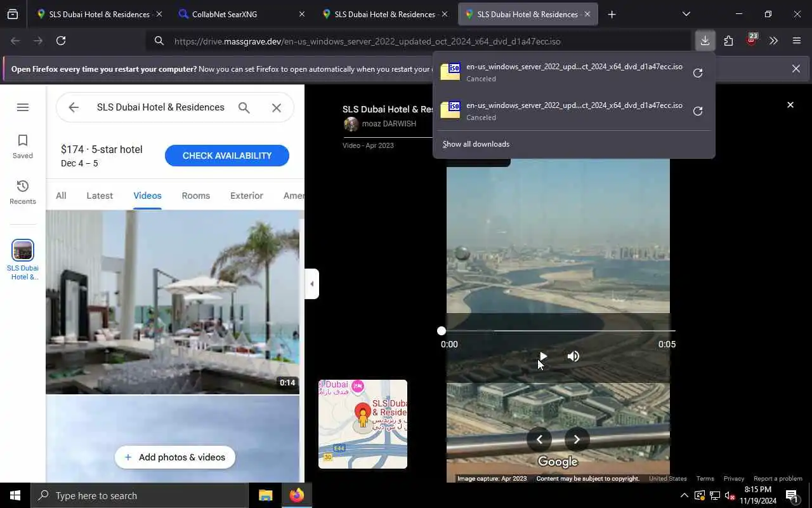Click Maps search input field
Screen dimensions: 812x508
tap(160, 107)
